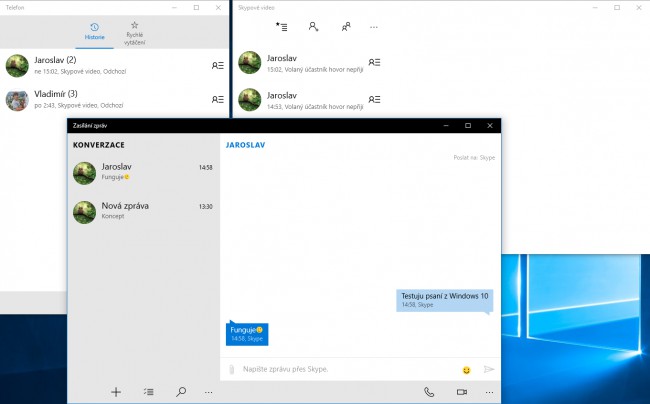This screenshot has height=404, width=650.
Task: Click message input field Napište zprávu
Action: [x=348, y=369]
